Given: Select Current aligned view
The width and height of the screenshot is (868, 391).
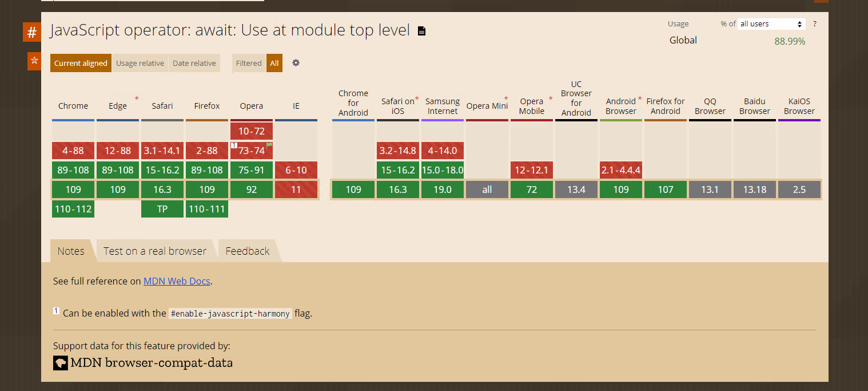Looking at the screenshot, I should [x=81, y=63].
